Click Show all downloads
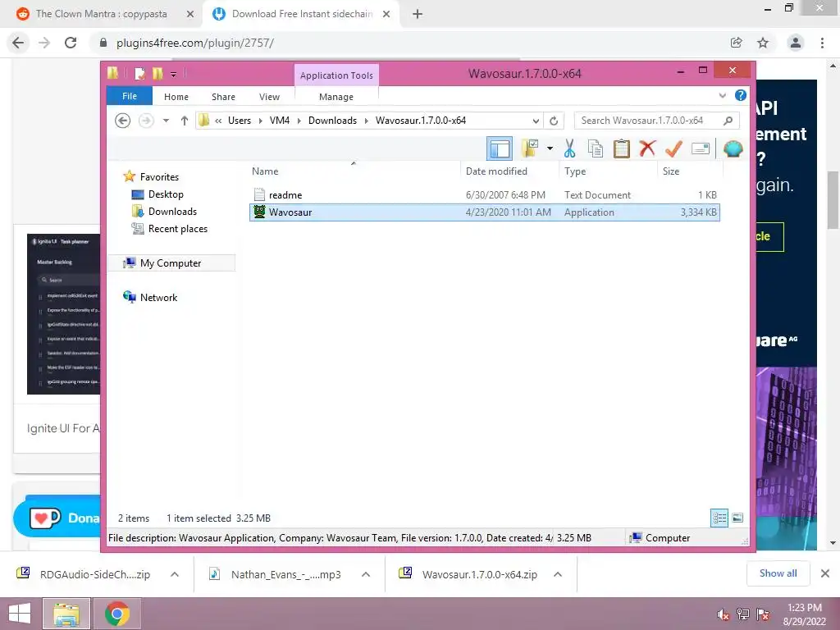 click(778, 573)
